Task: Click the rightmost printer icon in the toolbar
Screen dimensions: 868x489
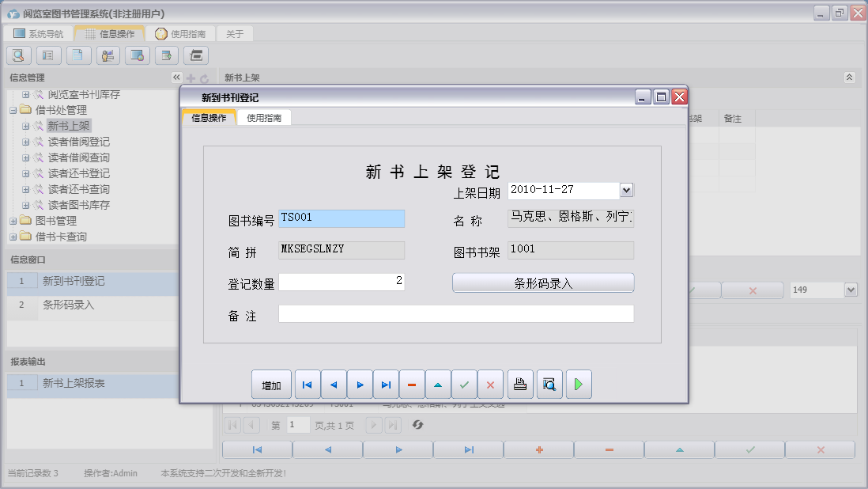Action: 194,55
